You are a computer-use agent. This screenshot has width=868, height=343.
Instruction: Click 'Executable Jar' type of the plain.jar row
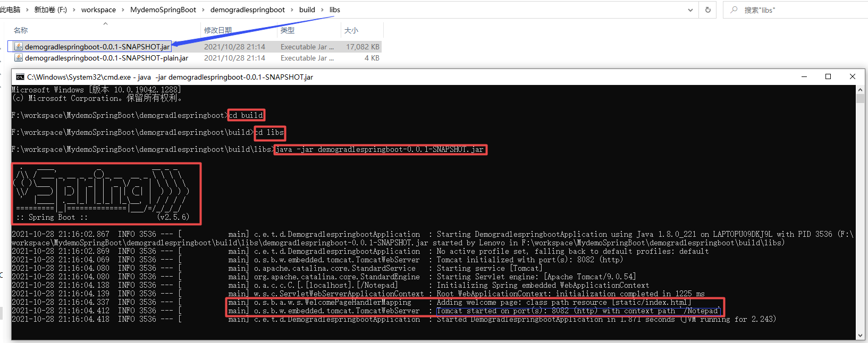point(307,58)
